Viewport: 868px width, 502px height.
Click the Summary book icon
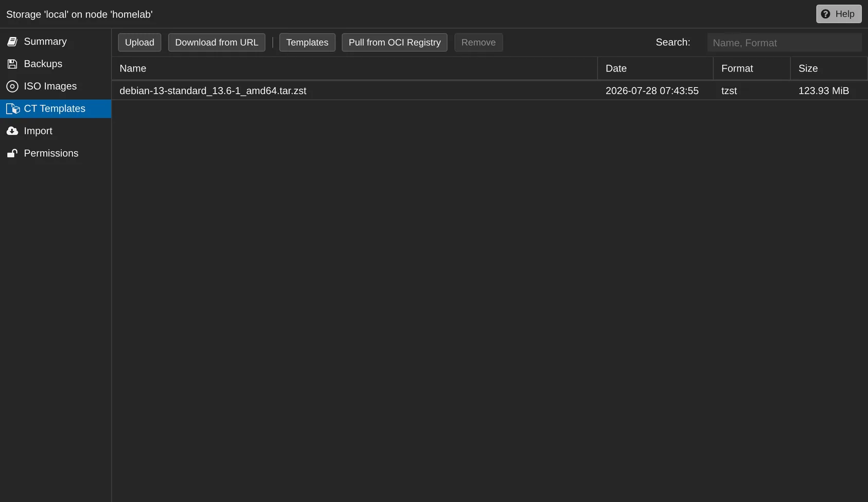[x=12, y=42]
